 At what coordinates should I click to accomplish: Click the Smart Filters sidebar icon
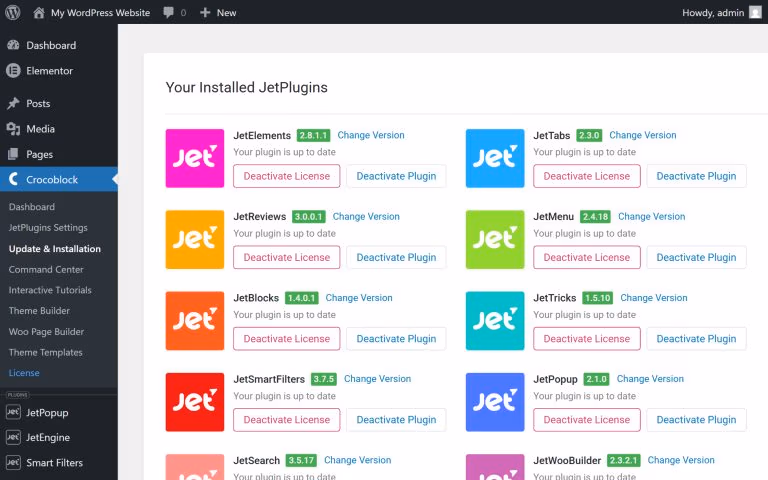[x=13, y=462]
